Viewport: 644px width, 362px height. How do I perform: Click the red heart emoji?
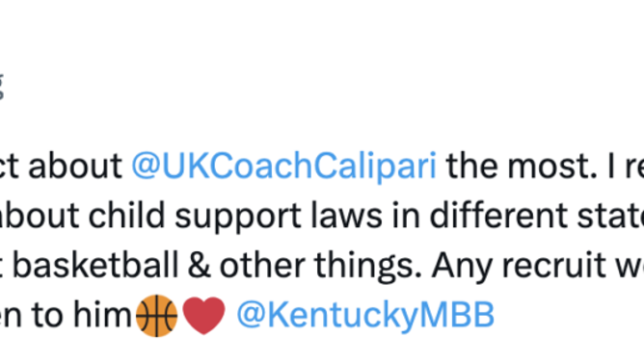203,316
